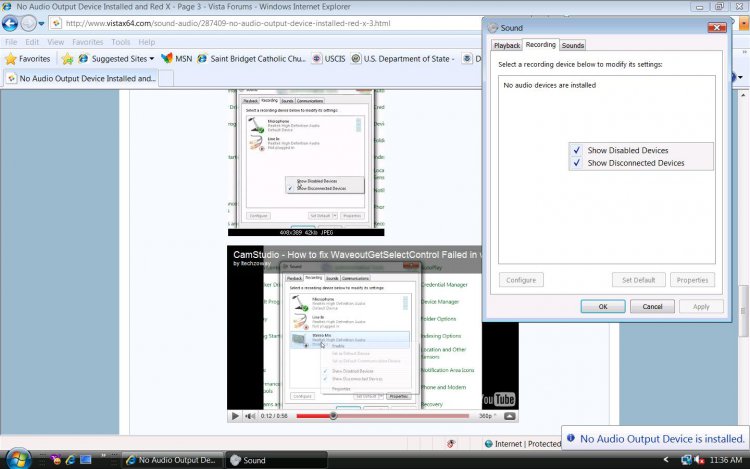
Task: Open the MSN favorites link
Action: [x=177, y=59]
